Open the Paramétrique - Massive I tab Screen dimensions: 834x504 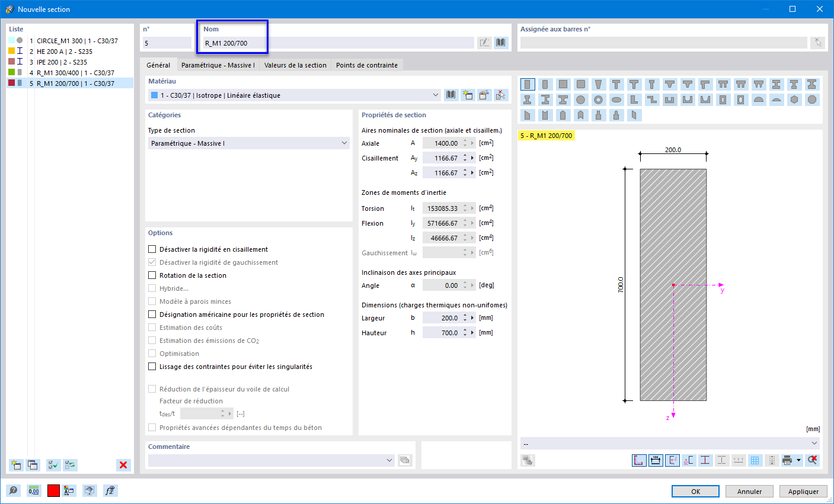click(218, 65)
